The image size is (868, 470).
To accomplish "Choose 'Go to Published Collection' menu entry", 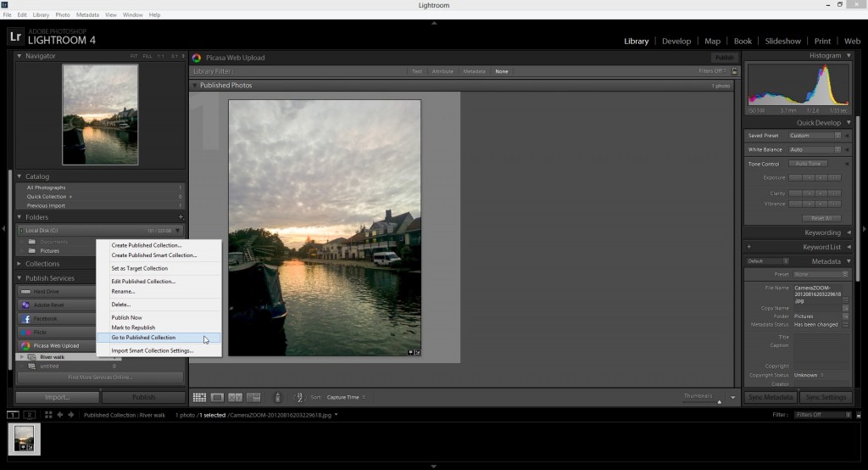I will (143, 338).
